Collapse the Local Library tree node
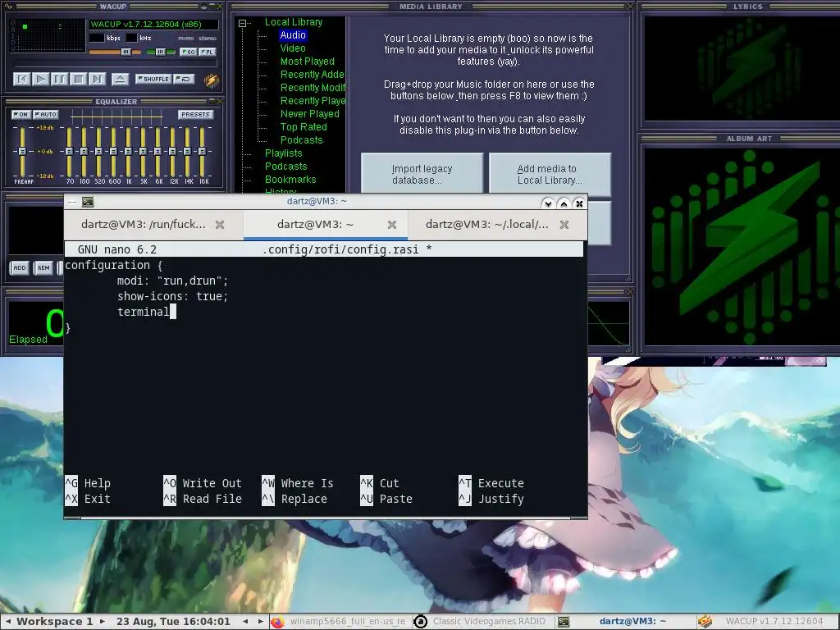Image resolution: width=840 pixels, height=630 pixels. point(242,23)
